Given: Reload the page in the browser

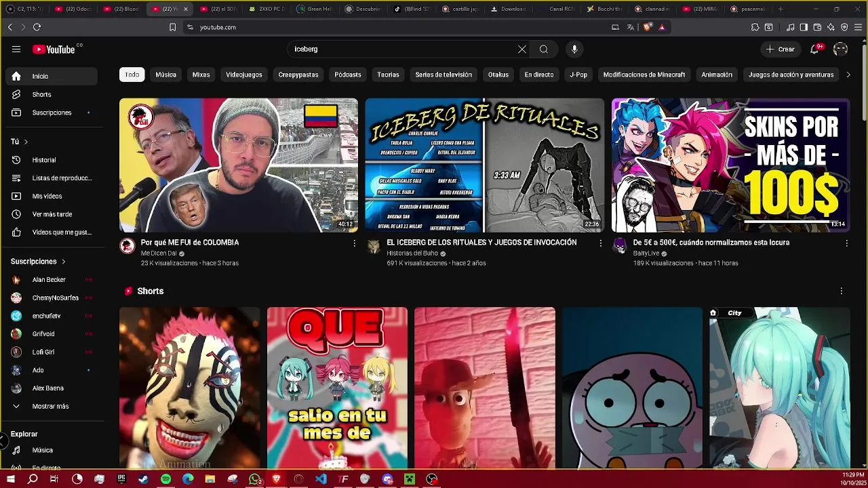Looking at the screenshot, I should (37, 27).
